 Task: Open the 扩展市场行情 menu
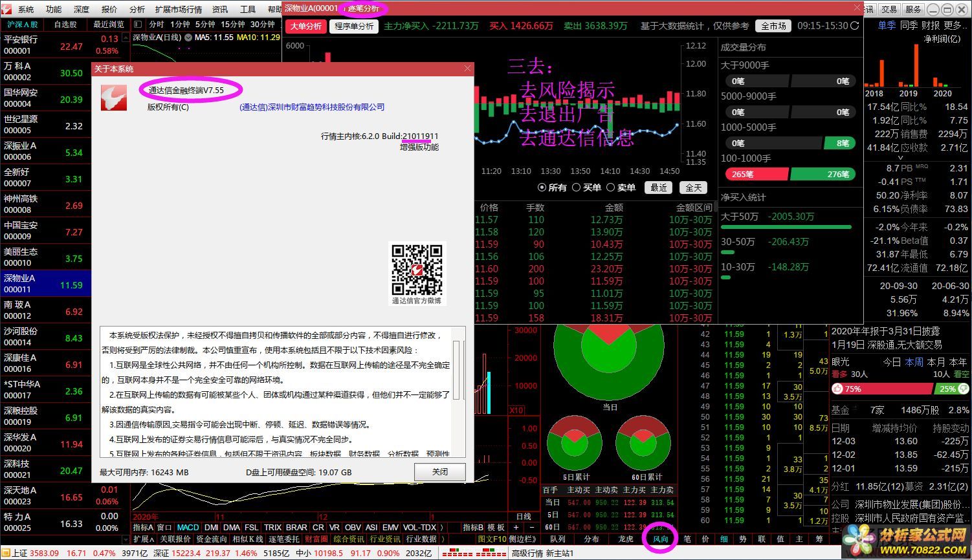click(x=179, y=9)
